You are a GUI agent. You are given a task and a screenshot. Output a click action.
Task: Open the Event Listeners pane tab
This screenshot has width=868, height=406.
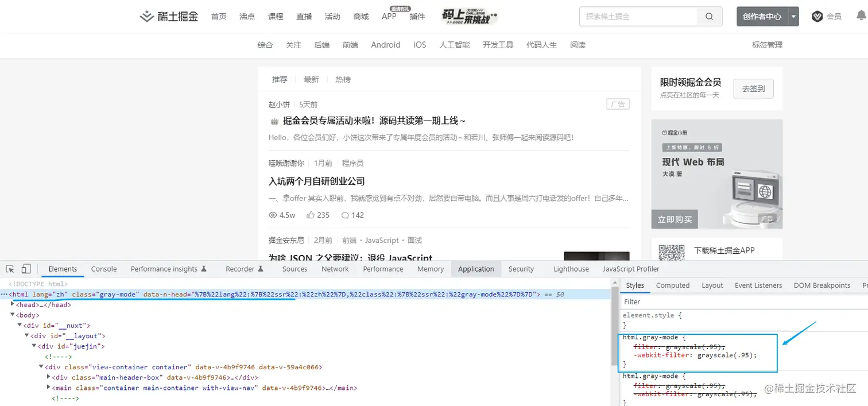tap(758, 285)
